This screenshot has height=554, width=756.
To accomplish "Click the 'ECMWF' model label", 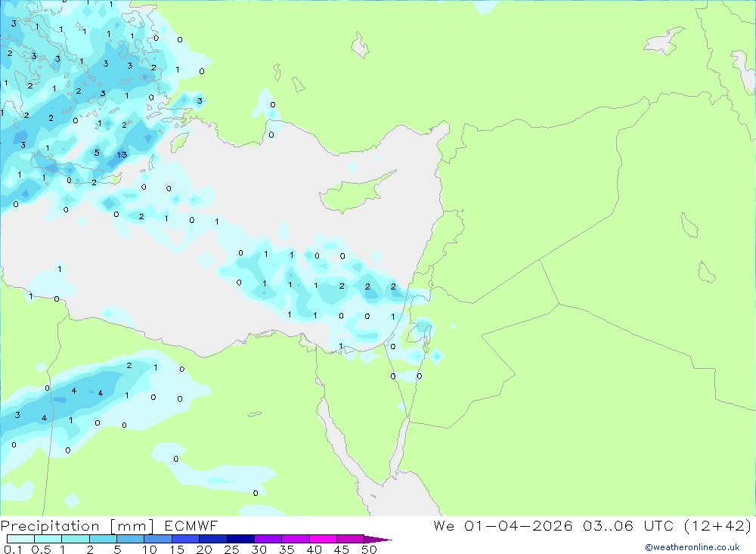I will click(x=191, y=525).
